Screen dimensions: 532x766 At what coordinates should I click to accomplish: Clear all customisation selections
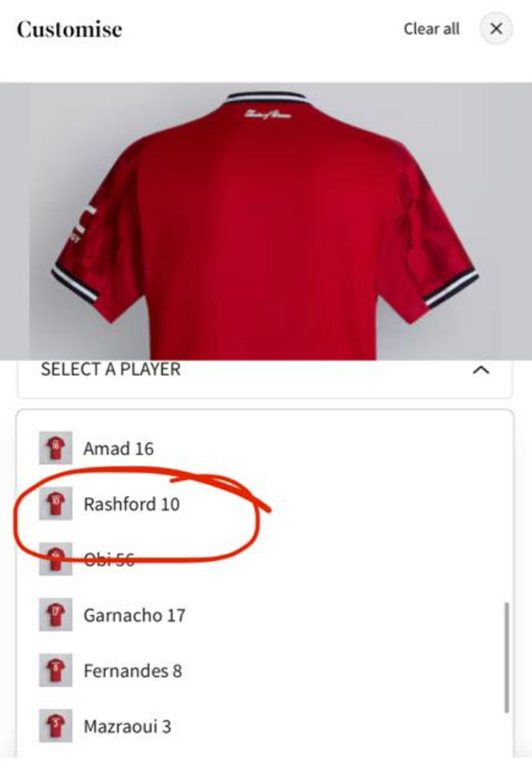click(x=432, y=29)
